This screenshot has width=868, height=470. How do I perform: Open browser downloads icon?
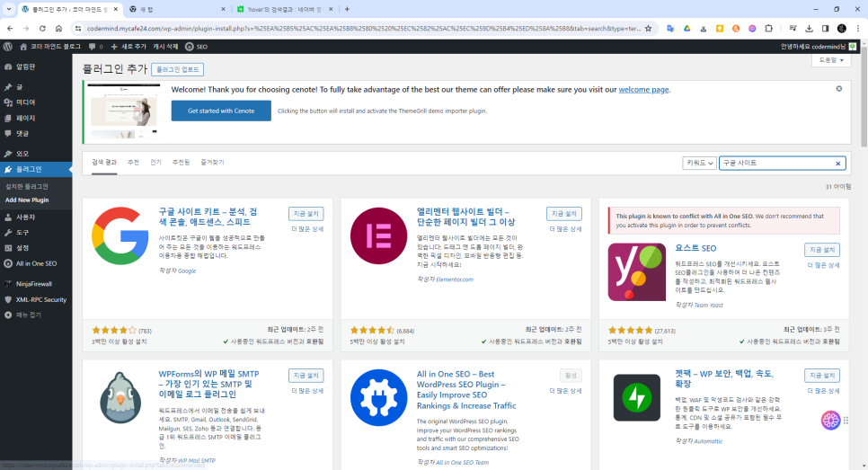tap(809, 28)
